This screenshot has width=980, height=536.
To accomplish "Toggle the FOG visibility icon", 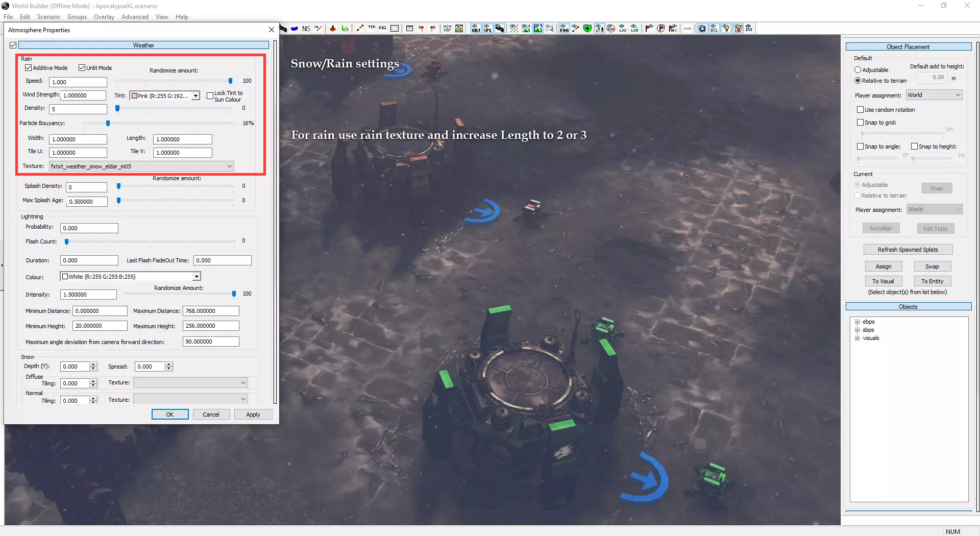I will pyautogui.click(x=564, y=29).
